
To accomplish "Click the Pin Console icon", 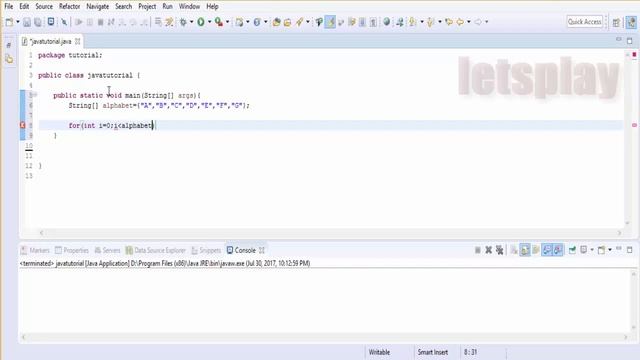I will tap(572, 250).
